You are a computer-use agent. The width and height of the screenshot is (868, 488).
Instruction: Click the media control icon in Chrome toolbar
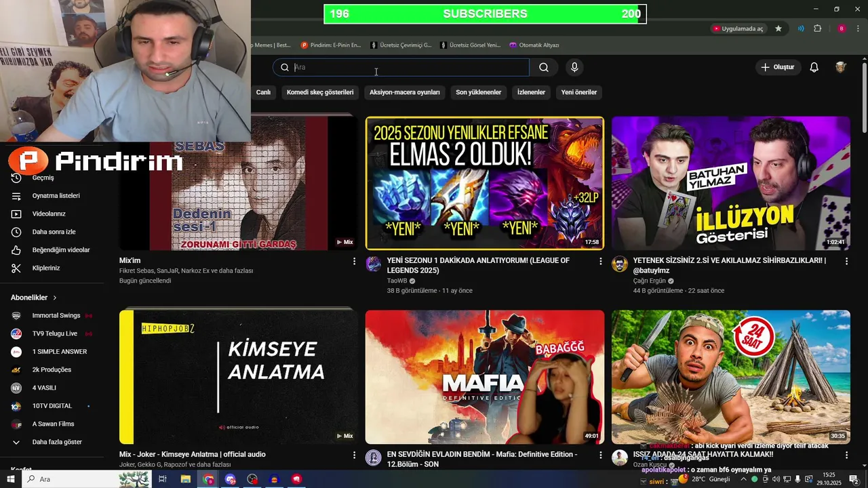click(802, 28)
